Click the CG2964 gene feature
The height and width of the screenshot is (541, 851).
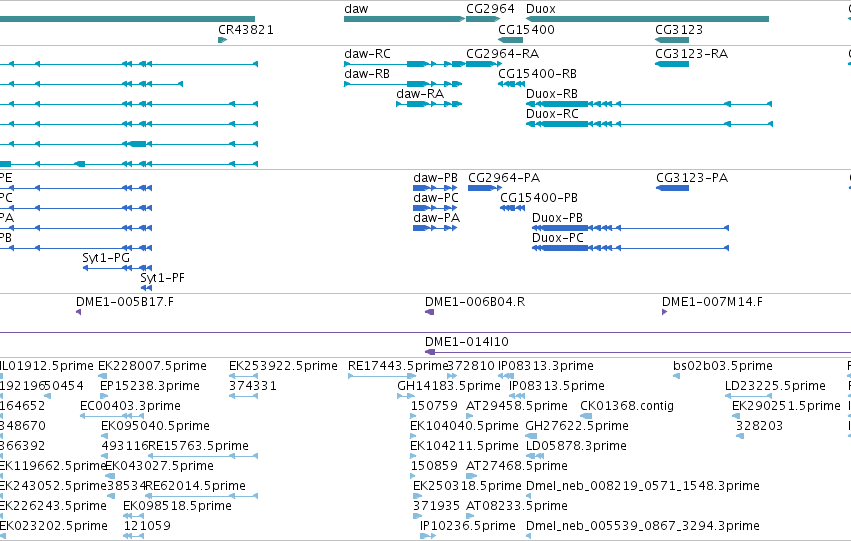482,19
